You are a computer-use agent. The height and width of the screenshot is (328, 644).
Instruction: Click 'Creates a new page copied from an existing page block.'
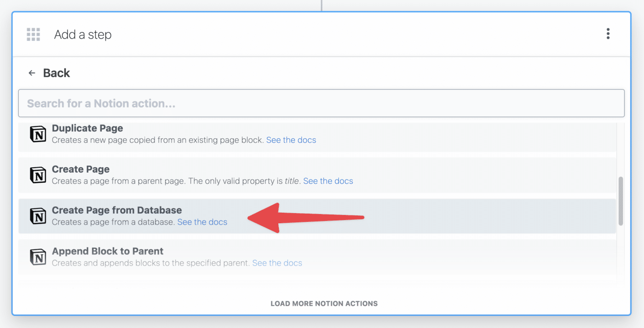pos(158,140)
